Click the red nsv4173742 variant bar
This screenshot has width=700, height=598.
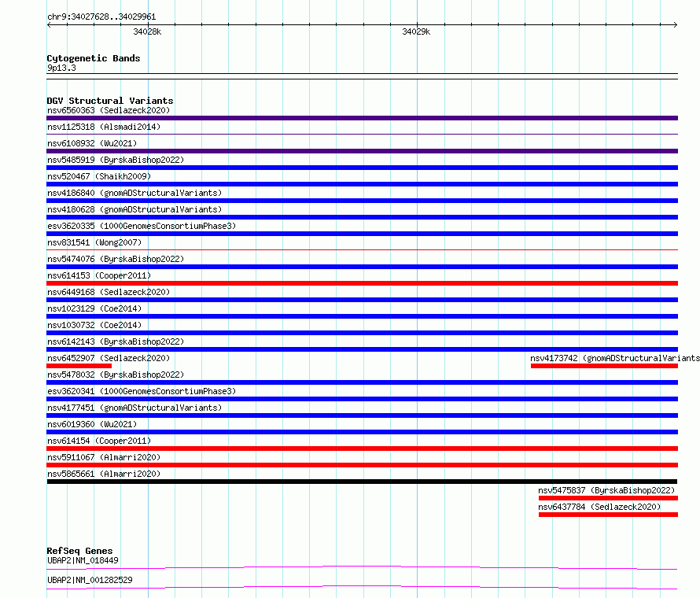[605, 366]
